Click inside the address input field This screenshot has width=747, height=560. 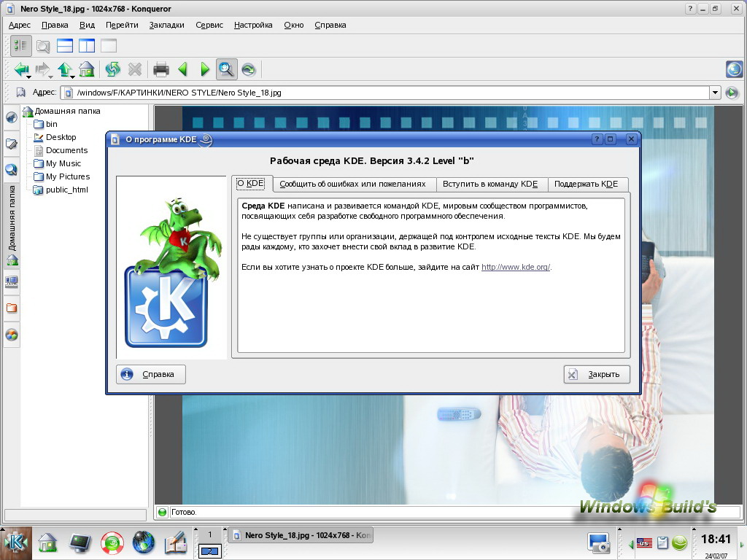pyautogui.click(x=390, y=93)
